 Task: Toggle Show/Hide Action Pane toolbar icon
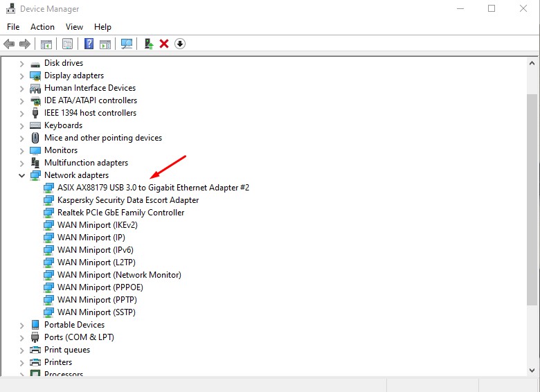[x=105, y=44]
